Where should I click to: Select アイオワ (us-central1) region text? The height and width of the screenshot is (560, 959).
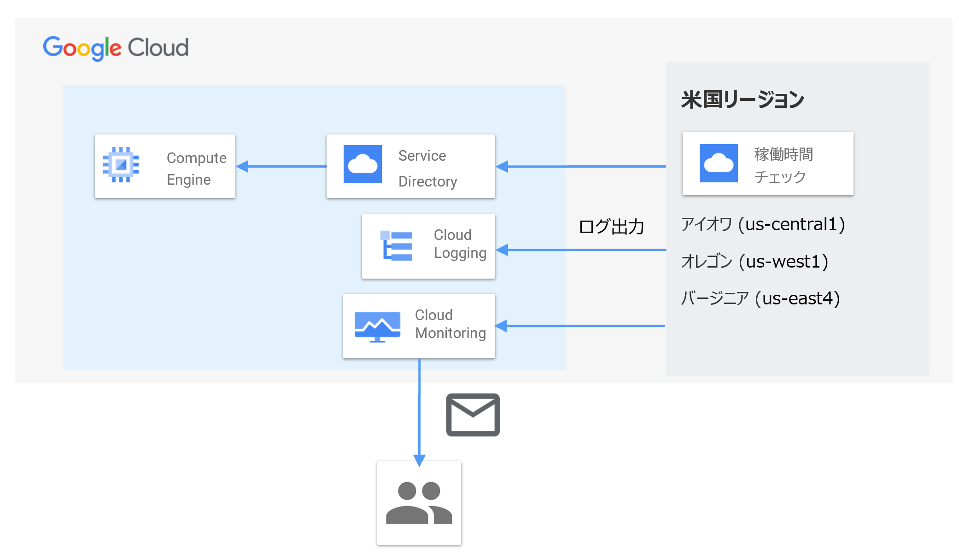click(x=763, y=224)
